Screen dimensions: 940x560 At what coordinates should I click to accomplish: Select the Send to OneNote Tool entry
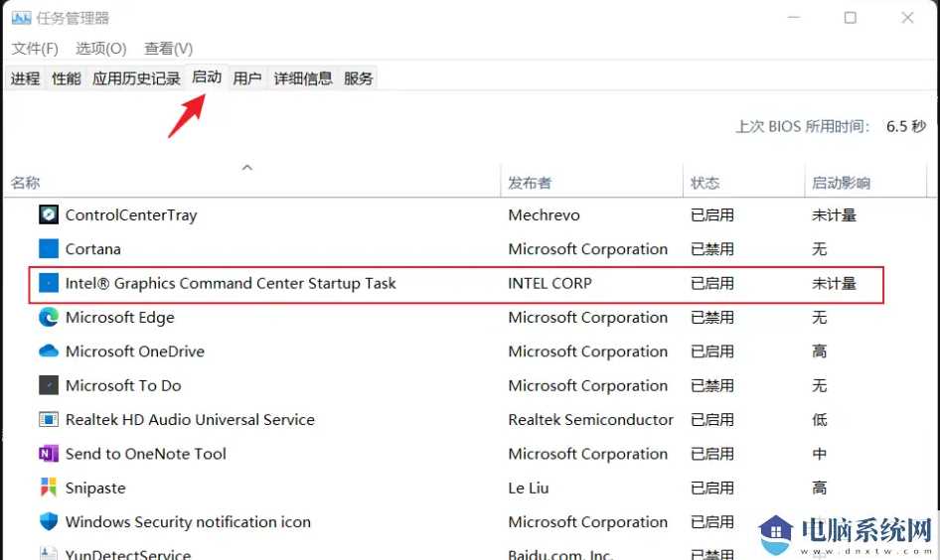(146, 454)
